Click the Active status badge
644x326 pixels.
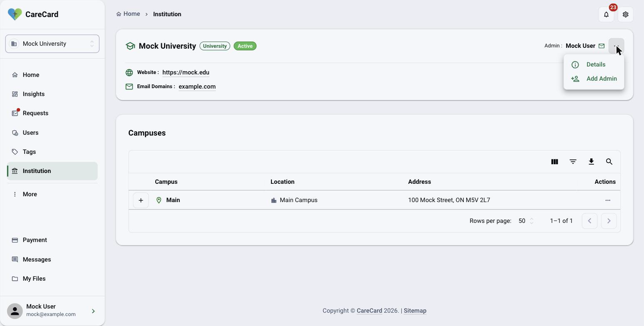coord(245,46)
